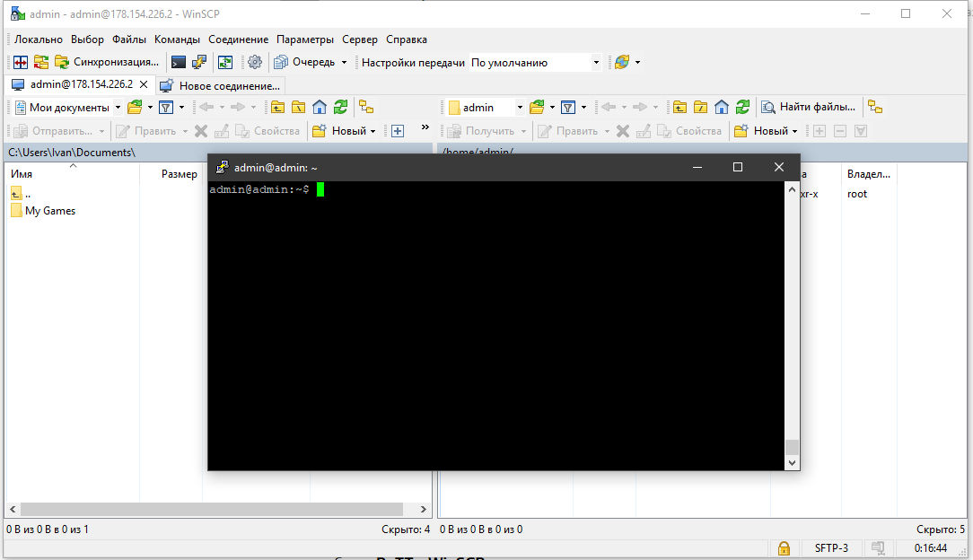973x560 pixels.
Task: Open the Команды menu
Action: click(177, 39)
